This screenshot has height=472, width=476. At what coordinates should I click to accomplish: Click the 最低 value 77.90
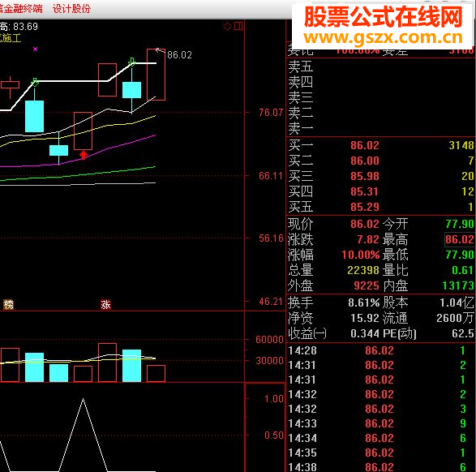[x=460, y=255]
